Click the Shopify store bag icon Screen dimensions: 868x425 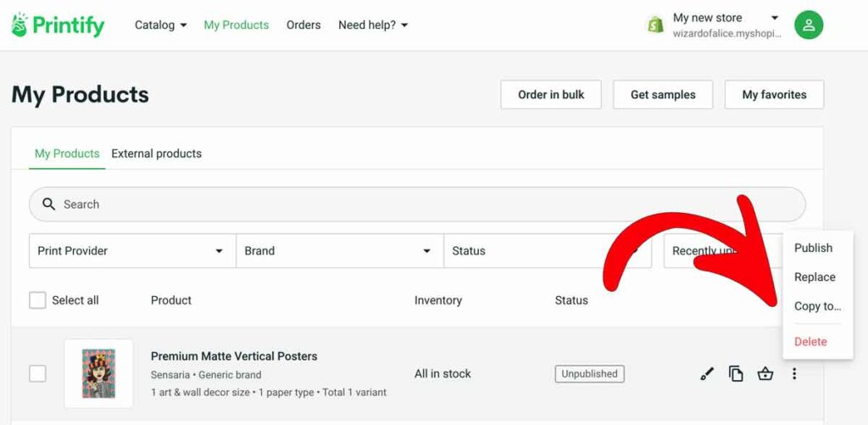(655, 25)
